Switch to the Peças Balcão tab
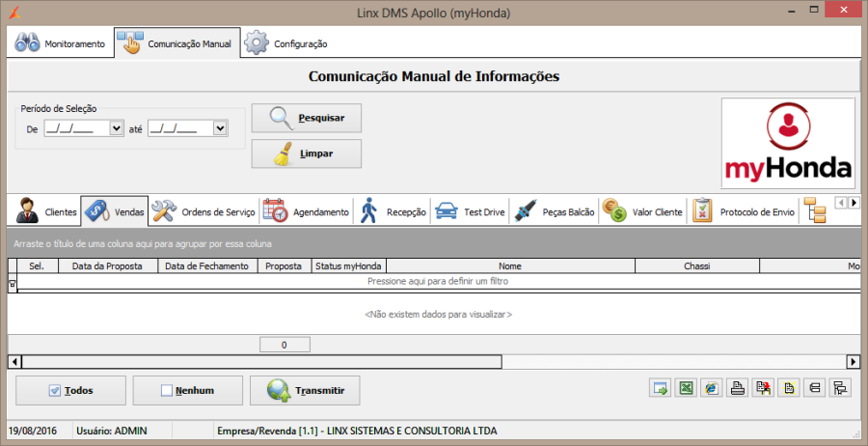 (554, 211)
